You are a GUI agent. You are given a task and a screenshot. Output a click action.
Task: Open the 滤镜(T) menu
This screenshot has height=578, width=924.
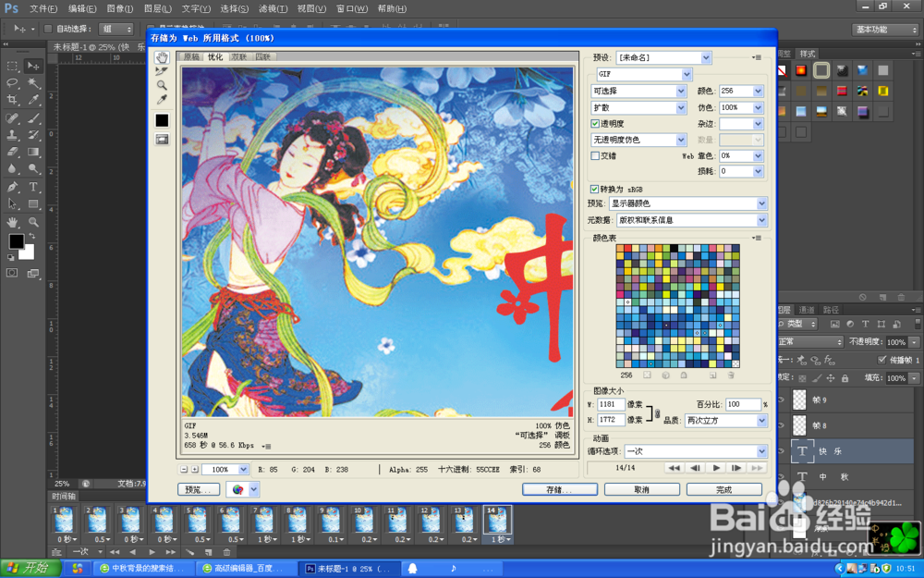click(x=273, y=8)
